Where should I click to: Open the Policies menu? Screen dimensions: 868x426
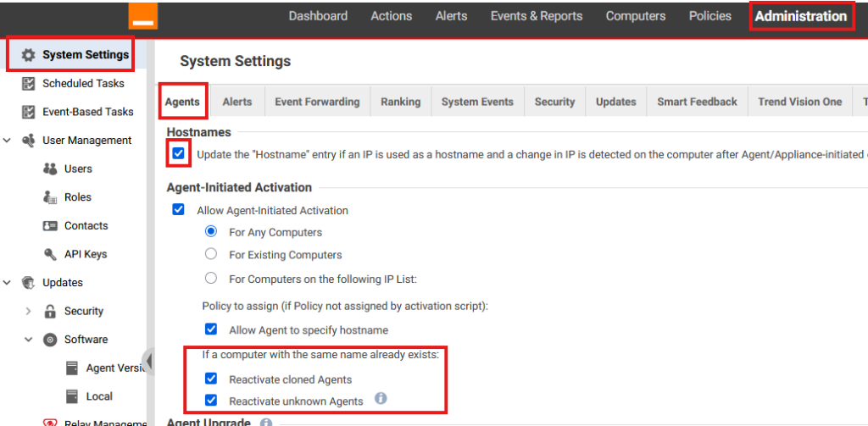(x=709, y=16)
